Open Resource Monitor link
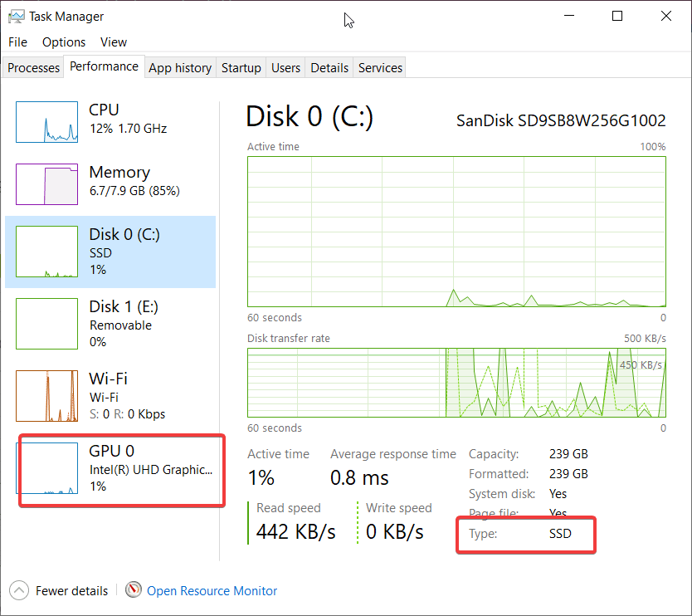Screen dimensions: 692x616 coord(212,591)
